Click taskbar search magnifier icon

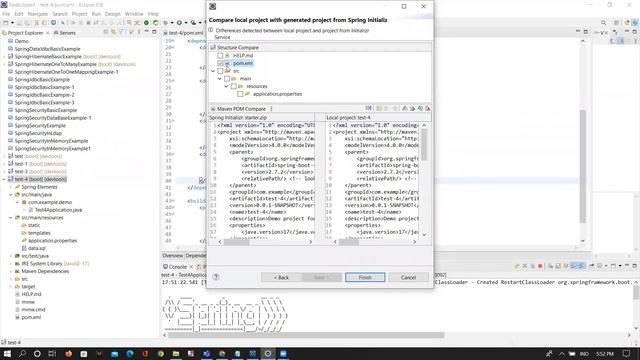pyautogui.click(x=22, y=353)
